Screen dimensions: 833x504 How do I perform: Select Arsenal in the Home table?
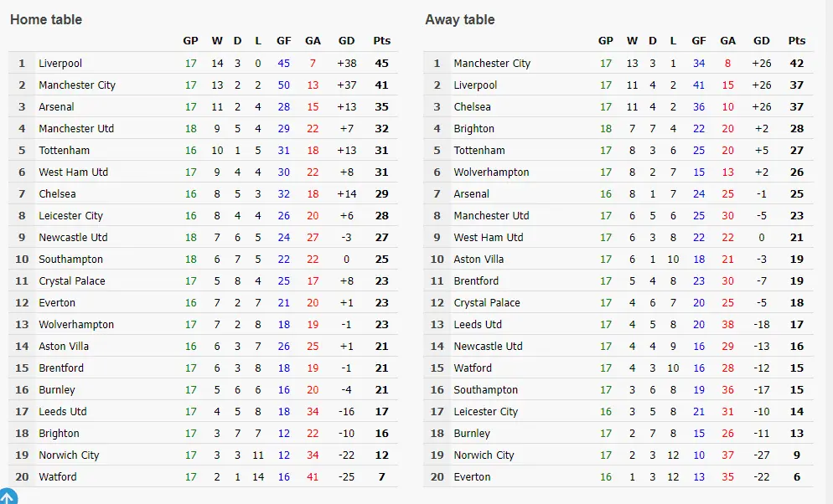(56, 107)
